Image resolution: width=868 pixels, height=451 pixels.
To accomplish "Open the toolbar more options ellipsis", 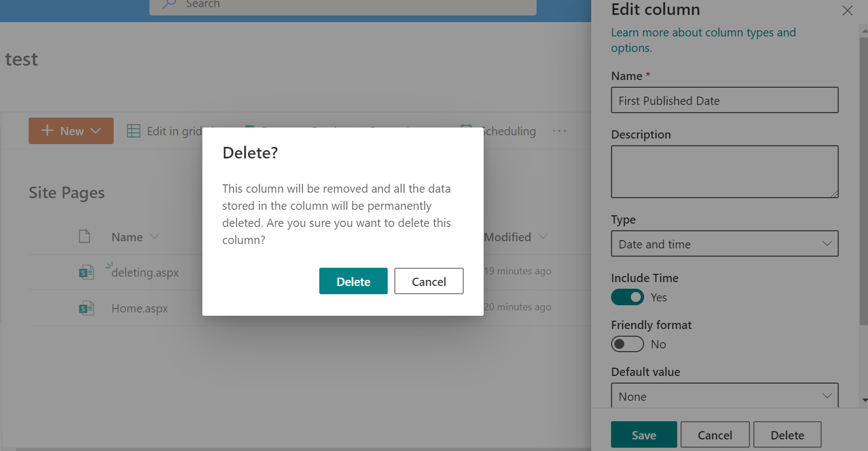I will 559,131.
